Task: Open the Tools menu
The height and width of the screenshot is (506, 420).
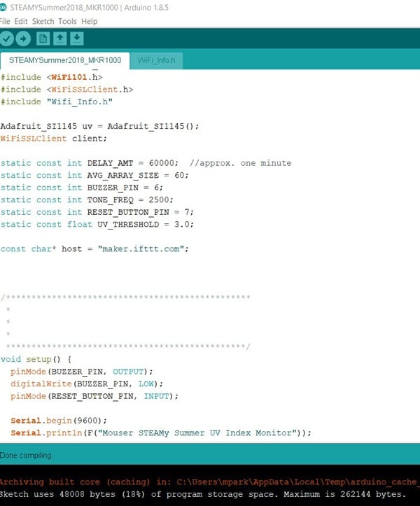Action: (x=68, y=21)
